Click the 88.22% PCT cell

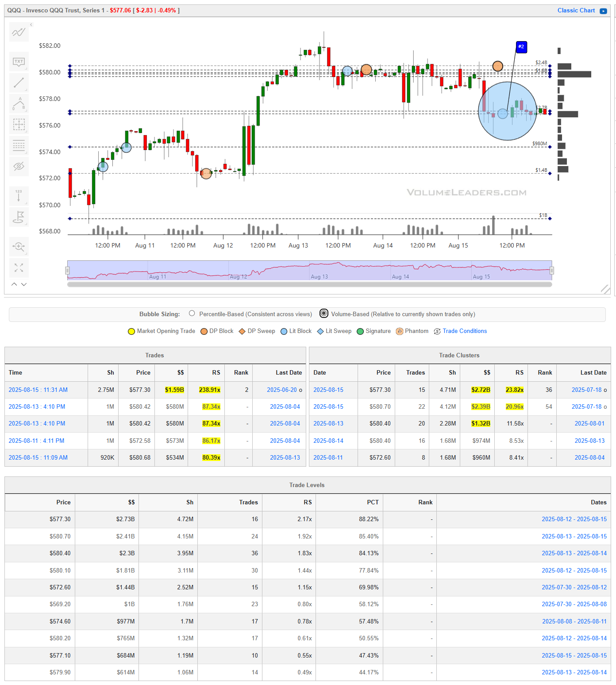pyautogui.click(x=369, y=519)
